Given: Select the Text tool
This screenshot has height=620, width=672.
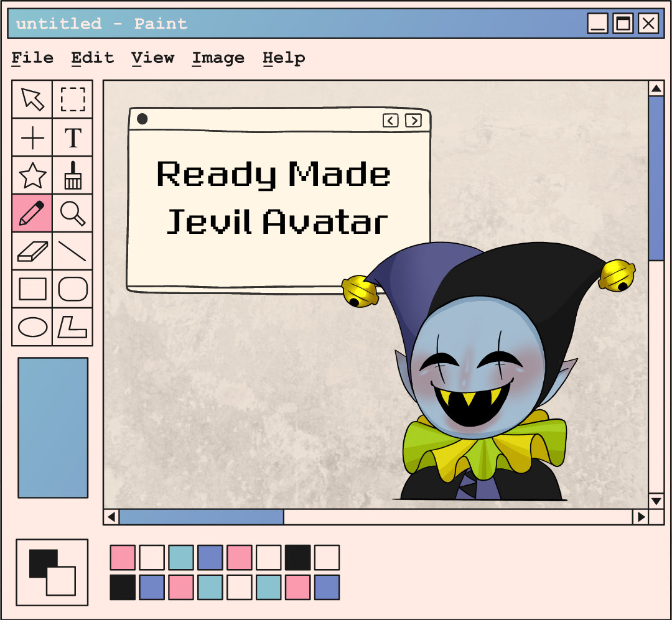Looking at the screenshot, I should pos(73,138).
